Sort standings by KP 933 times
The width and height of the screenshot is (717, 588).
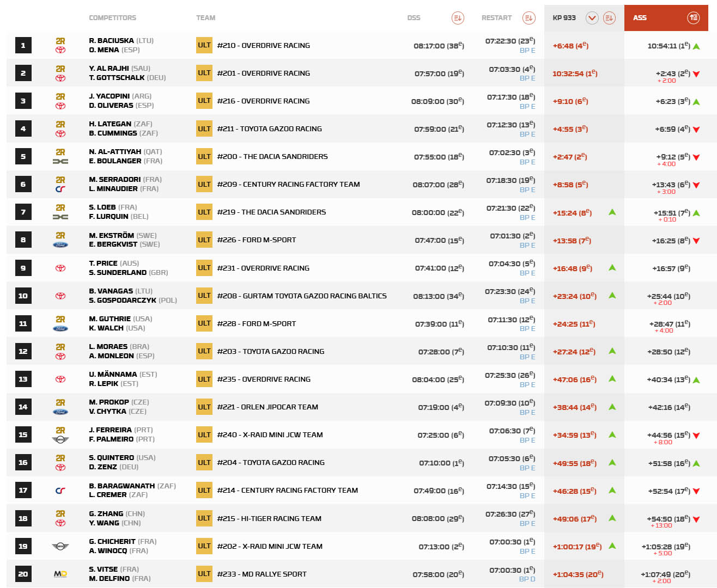609,18
